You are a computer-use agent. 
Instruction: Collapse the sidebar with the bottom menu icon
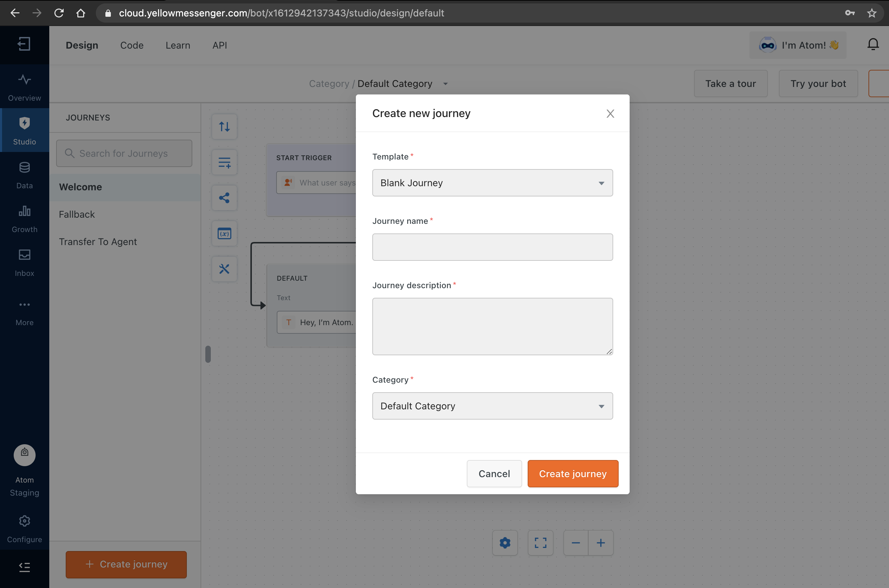point(24,567)
